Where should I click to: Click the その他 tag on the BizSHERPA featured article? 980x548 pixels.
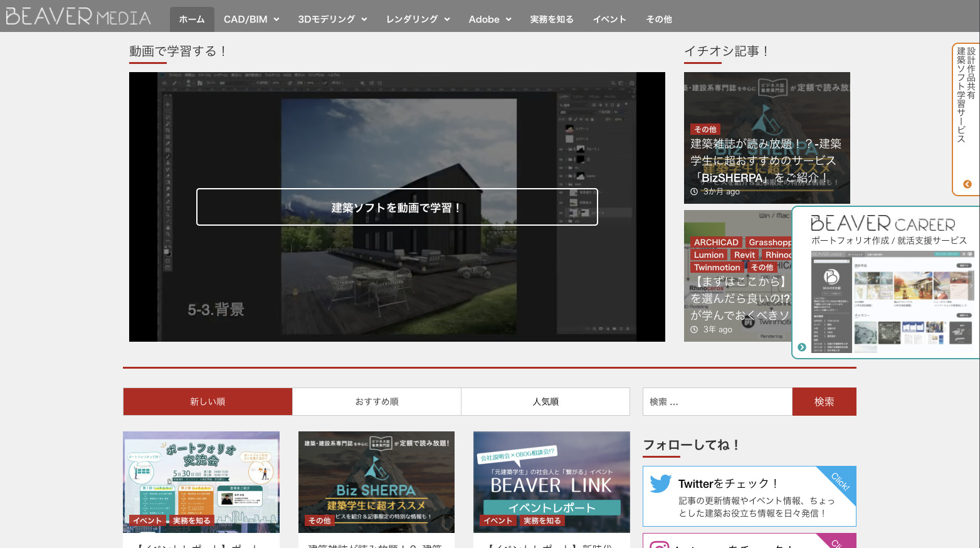tap(705, 129)
